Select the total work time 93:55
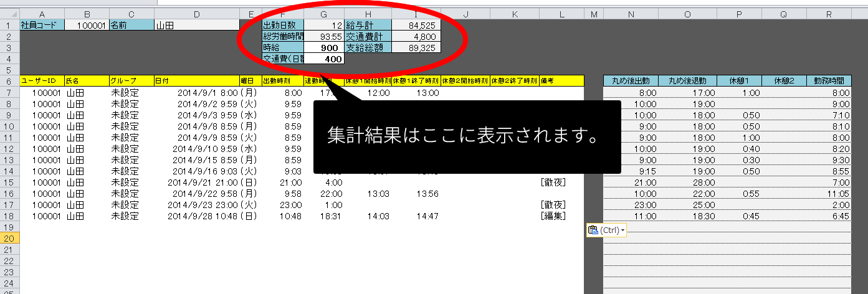 click(x=324, y=36)
